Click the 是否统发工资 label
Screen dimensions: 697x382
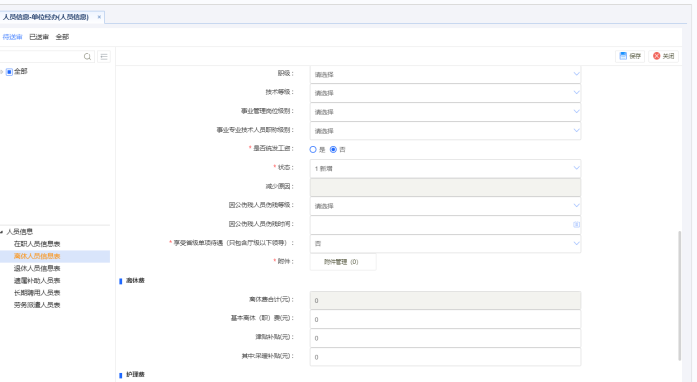(x=272, y=148)
